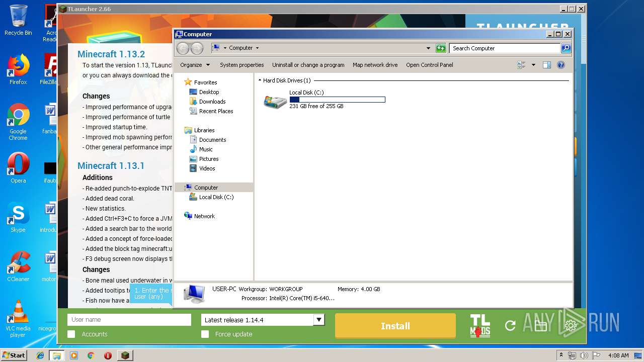The width and height of the screenshot is (644, 362).
Task: Open Skype desktop shortcut
Action: (18, 217)
